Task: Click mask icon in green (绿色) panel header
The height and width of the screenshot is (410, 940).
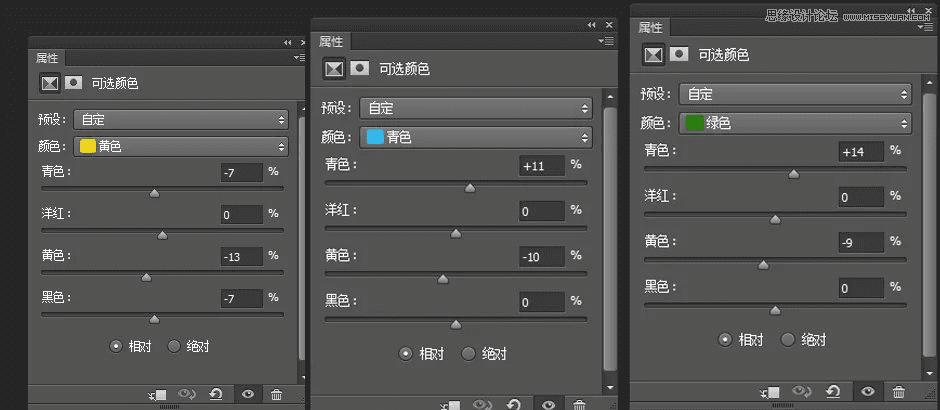Action: [x=679, y=55]
